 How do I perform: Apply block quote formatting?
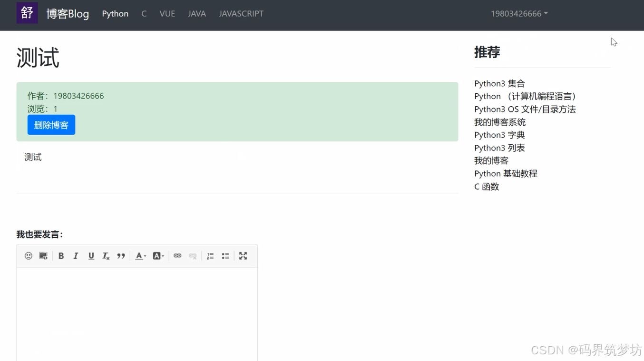coord(121,256)
